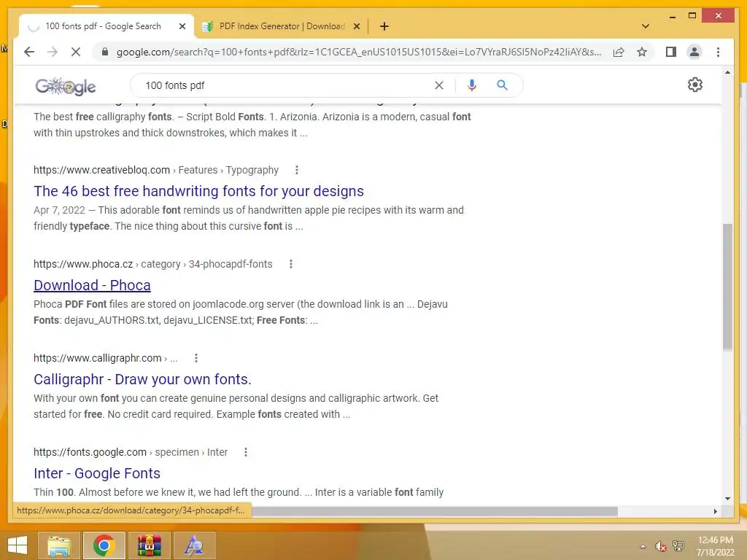Go to Google home via the doodle logo
The height and width of the screenshot is (560, 747).
click(x=65, y=86)
